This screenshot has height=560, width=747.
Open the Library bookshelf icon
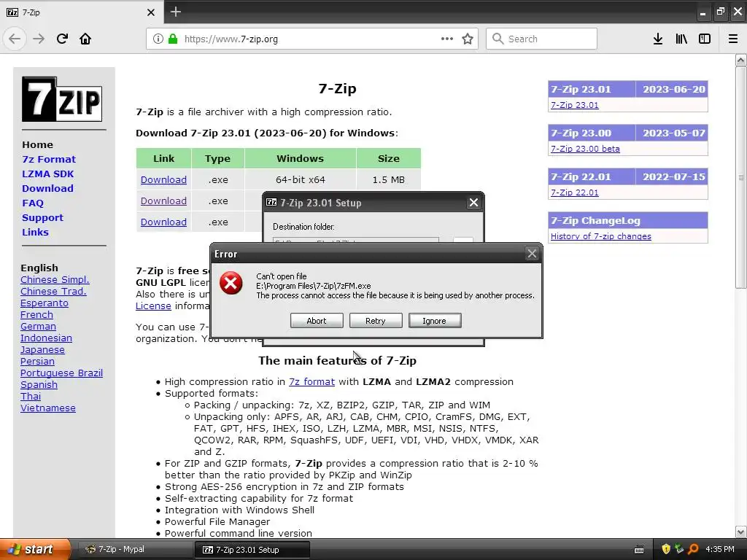tap(681, 39)
